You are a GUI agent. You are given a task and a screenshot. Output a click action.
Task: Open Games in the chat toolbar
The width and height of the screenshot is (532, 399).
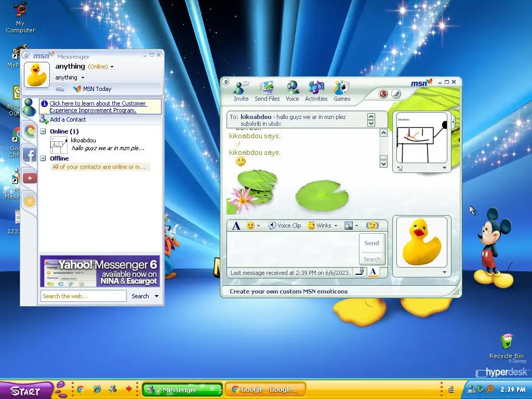(342, 91)
